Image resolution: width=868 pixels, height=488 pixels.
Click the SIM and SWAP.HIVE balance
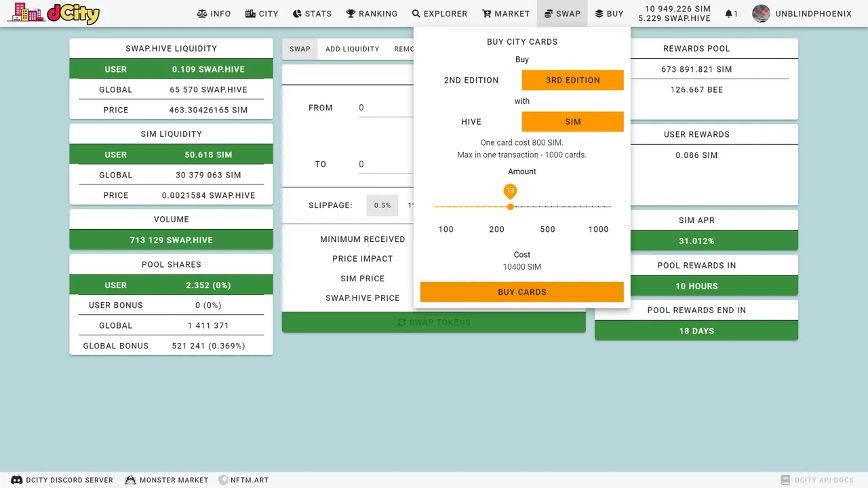(674, 14)
